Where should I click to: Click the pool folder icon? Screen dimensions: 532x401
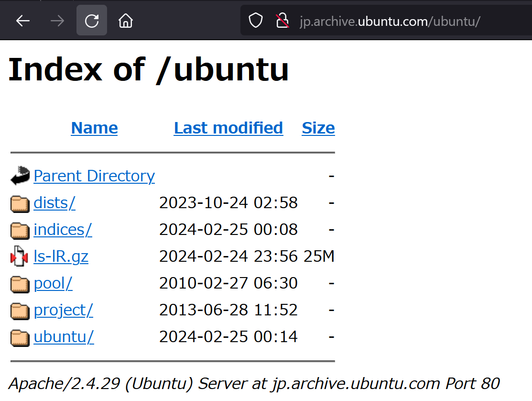pyautogui.click(x=20, y=284)
